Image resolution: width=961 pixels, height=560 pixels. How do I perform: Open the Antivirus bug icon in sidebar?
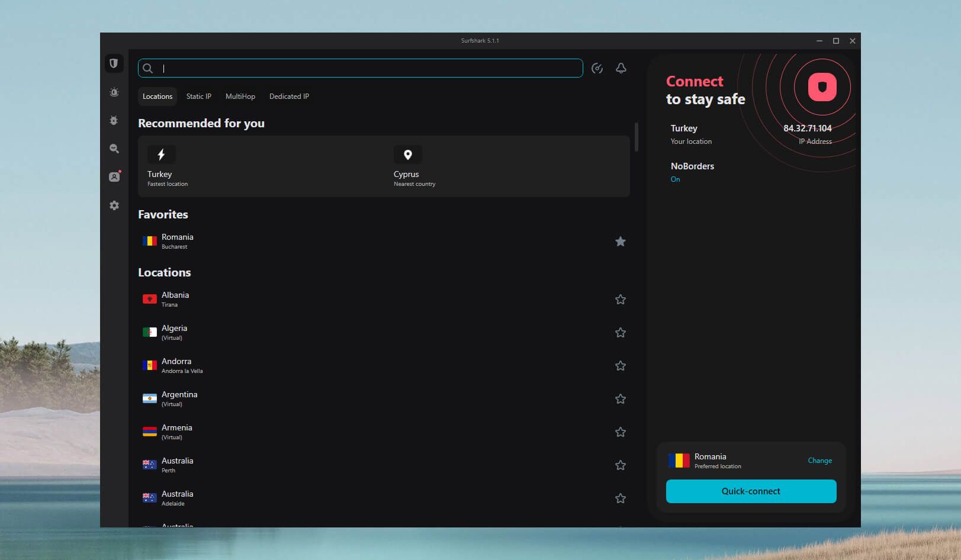114,120
